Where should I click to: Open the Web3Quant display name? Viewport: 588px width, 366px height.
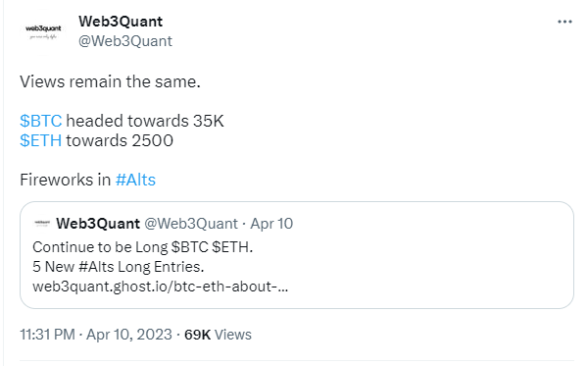tap(121, 22)
